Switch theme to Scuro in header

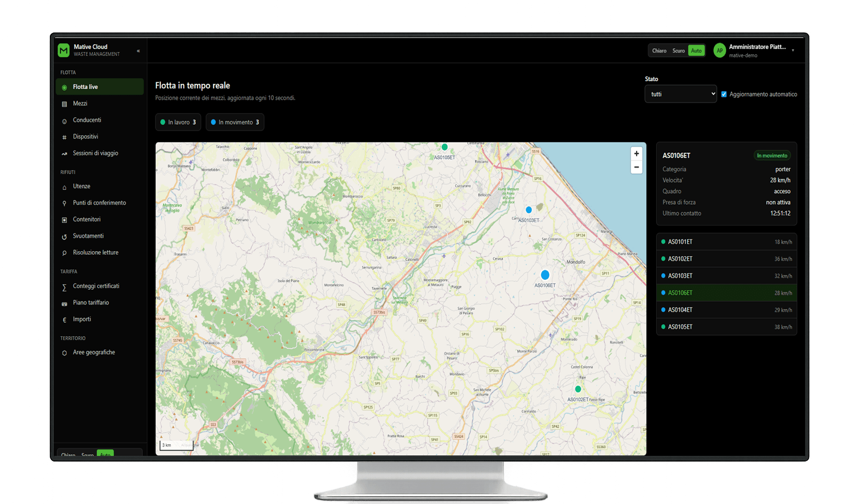(x=679, y=51)
